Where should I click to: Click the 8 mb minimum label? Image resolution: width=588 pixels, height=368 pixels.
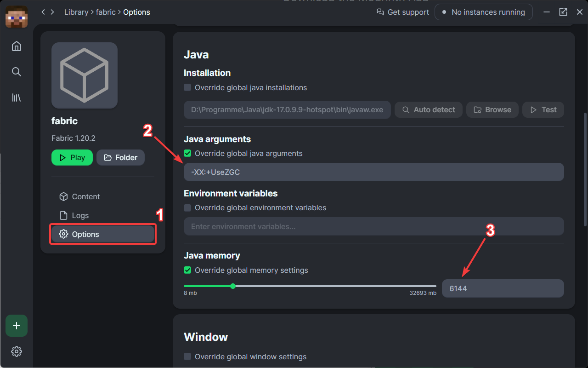tap(191, 293)
